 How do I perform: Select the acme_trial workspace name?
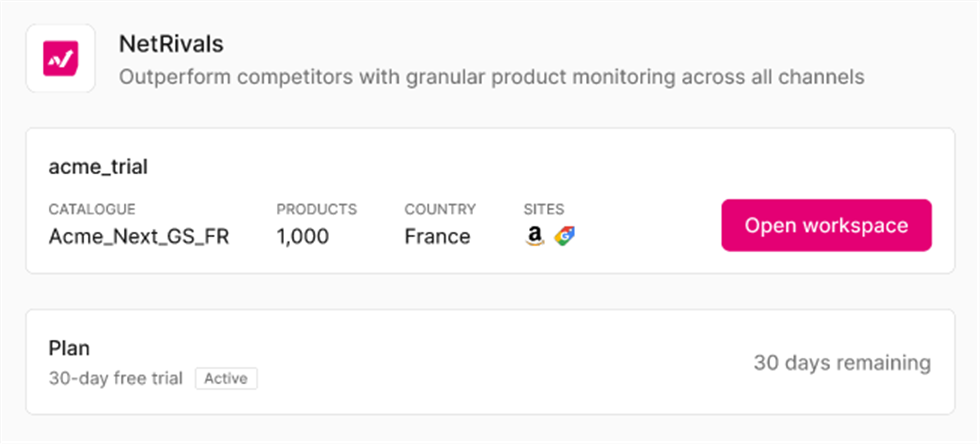coord(98,167)
